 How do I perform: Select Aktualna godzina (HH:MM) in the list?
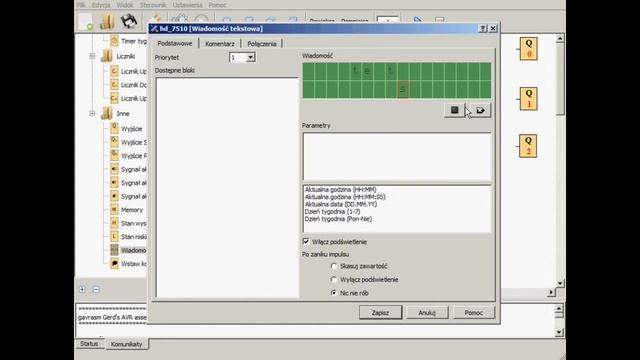340,189
